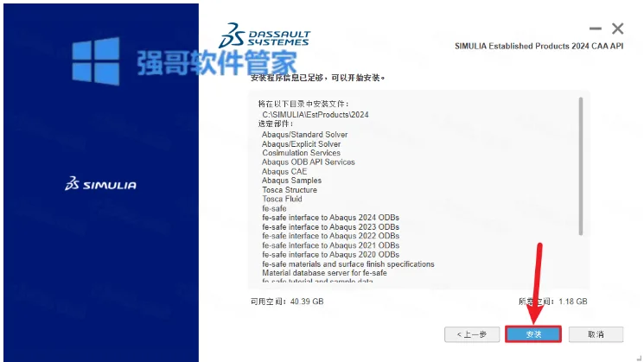Select fe-safe interface to Abaqus 2024 ODBs
Screen dimensions: 644x362
tap(330, 218)
